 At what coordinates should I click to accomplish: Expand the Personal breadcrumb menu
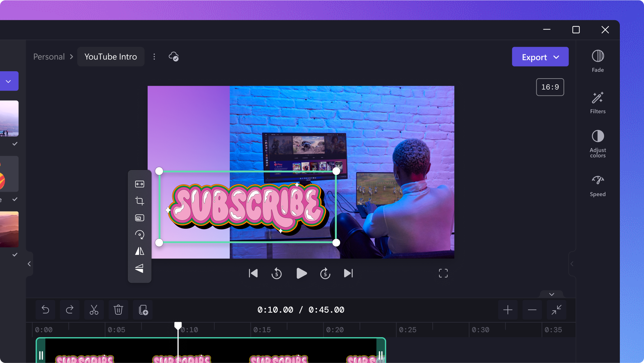[x=49, y=57]
